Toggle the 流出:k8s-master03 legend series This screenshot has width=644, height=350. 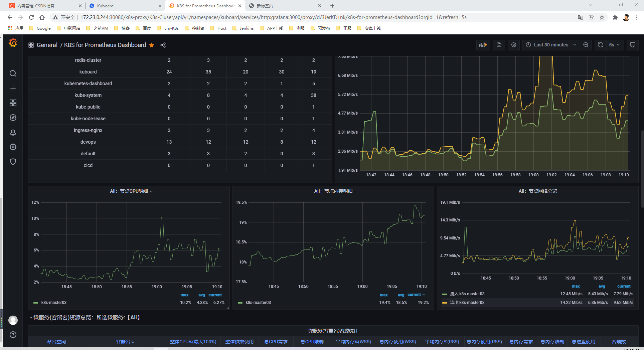(467, 303)
